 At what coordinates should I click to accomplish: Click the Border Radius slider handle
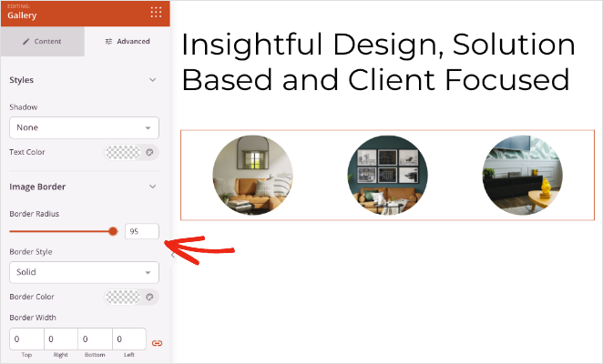(113, 231)
